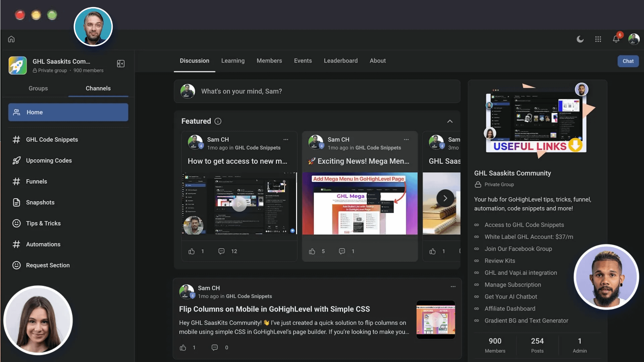Open Get Your AI Chatbot link

(511, 297)
